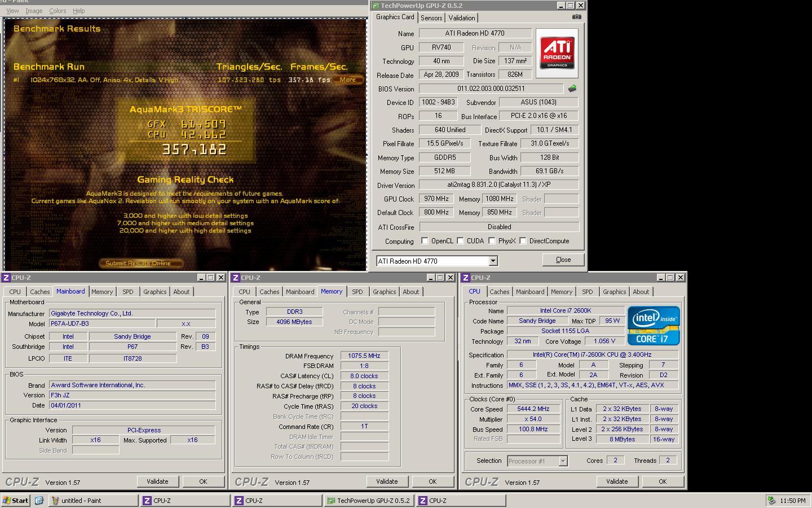812x508 pixels.
Task: Open the Start menu
Action: 16,501
